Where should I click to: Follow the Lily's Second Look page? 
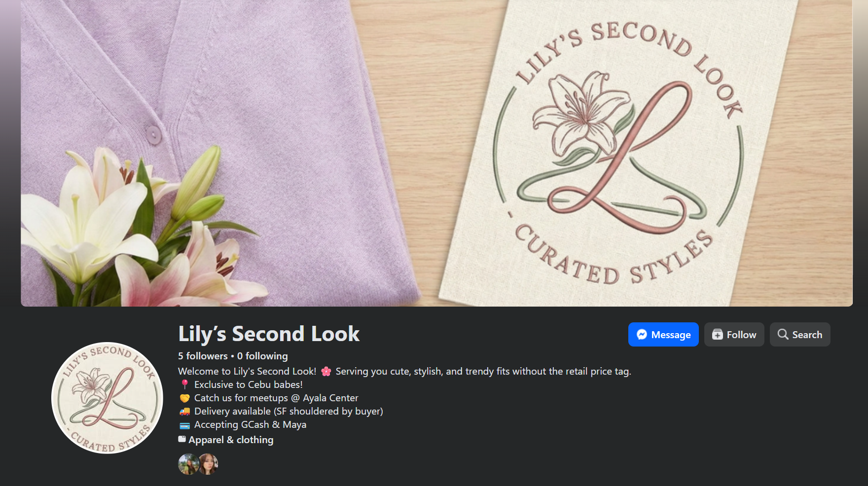pos(734,335)
